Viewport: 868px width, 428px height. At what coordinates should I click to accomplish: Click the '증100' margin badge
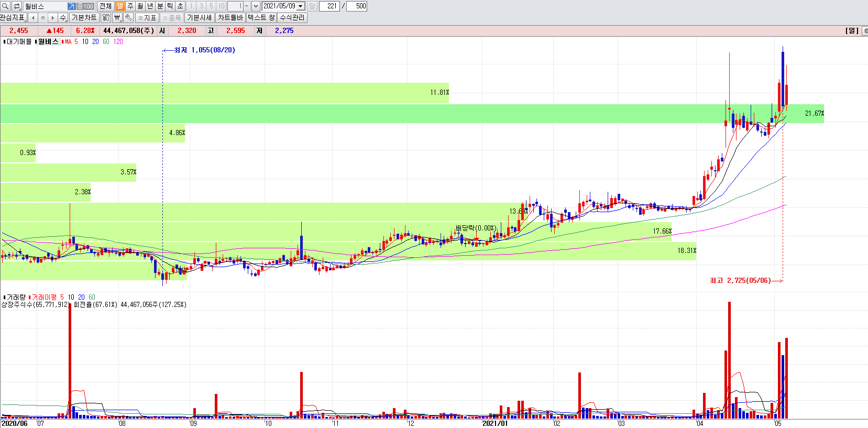[85, 6]
